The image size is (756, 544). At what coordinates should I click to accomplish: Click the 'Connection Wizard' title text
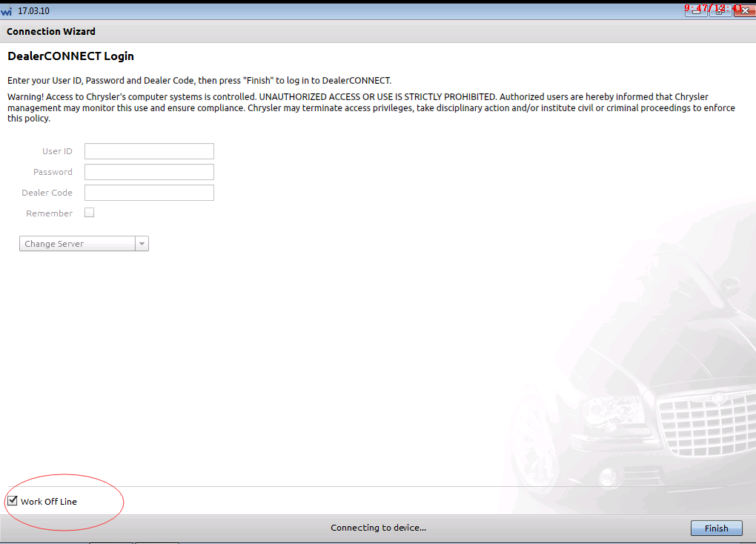tap(50, 31)
